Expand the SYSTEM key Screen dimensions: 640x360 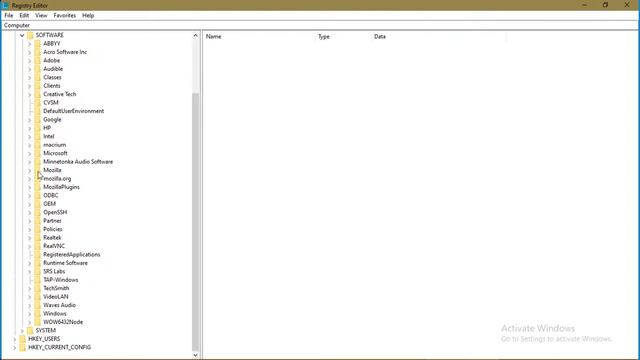point(22,331)
